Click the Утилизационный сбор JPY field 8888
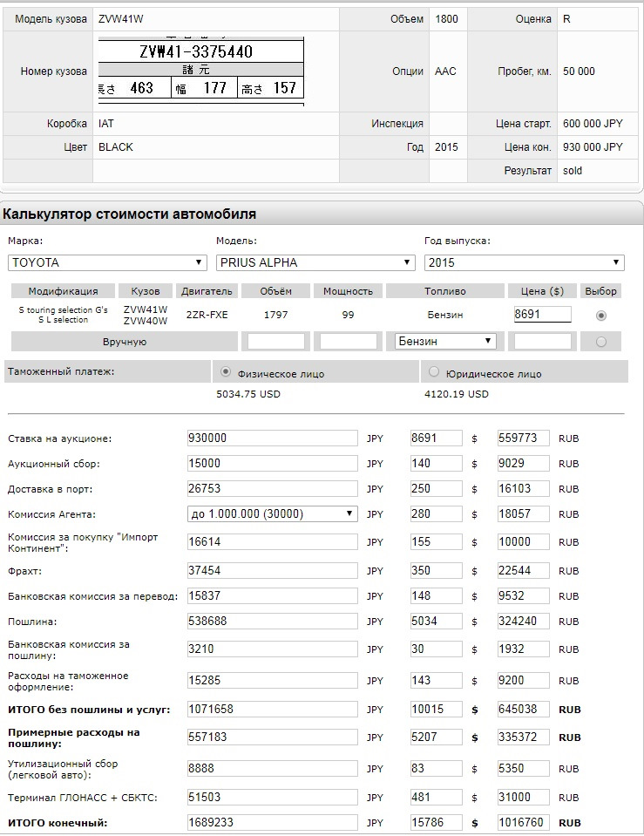 click(273, 768)
